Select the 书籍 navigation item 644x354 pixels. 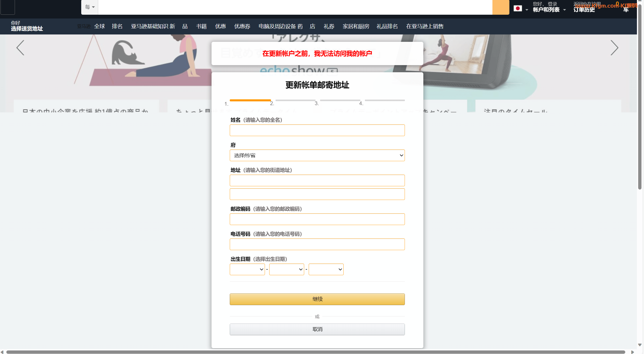click(x=201, y=26)
